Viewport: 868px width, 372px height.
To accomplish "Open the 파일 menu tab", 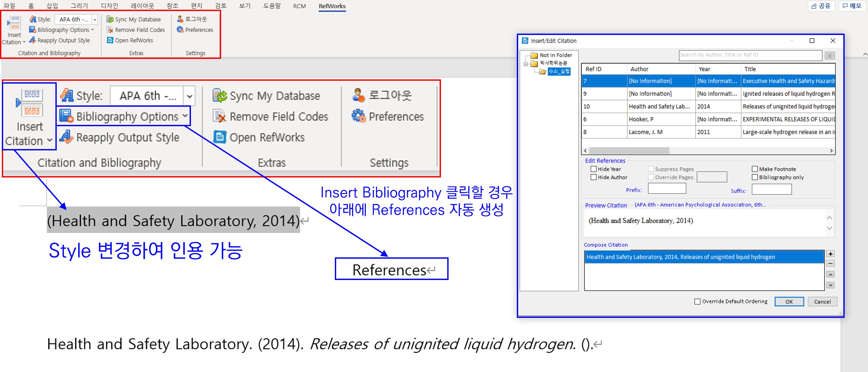I will click(x=9, y=6).
